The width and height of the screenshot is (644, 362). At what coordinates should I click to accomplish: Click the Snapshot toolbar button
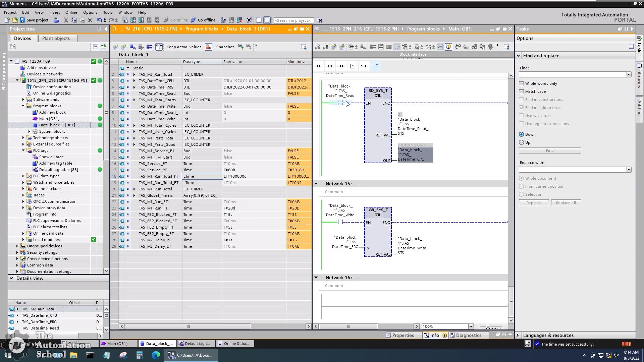tap(225, 47)
